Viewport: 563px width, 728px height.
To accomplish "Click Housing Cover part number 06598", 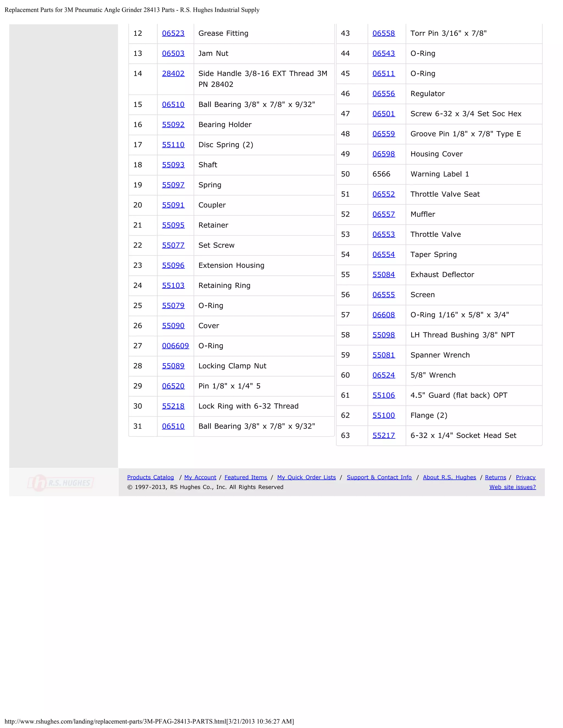I will pyautogui.click(x=383, y=154).
